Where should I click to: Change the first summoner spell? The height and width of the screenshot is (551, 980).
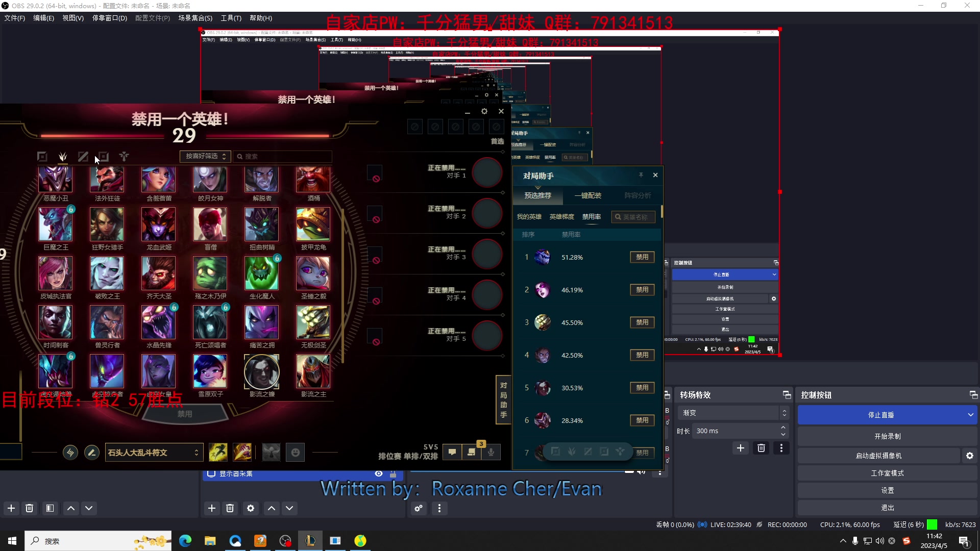pyautogui.click(x=218, y=452)
